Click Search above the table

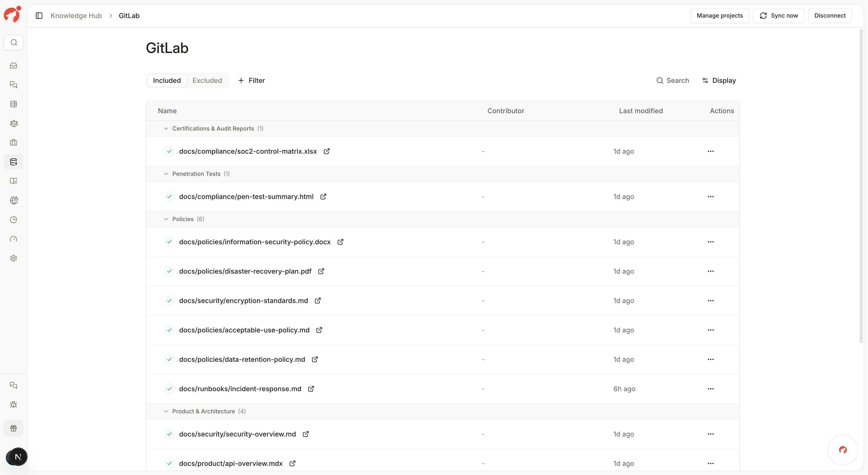[x=672, y=80]
